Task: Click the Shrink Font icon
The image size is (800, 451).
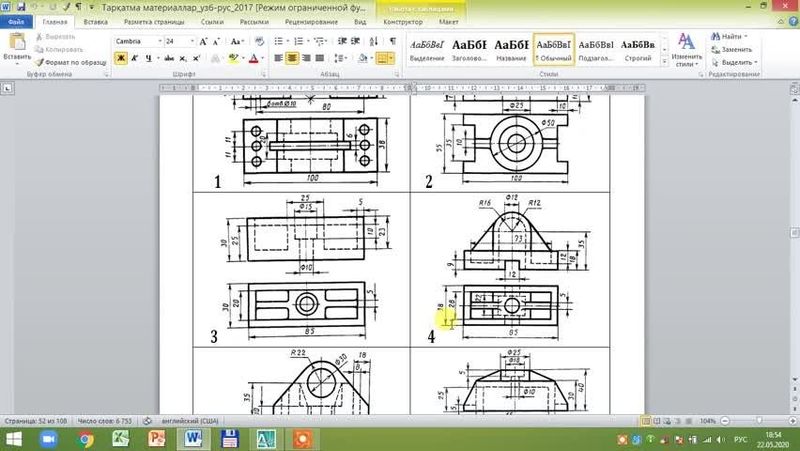Action: [216, 41]
